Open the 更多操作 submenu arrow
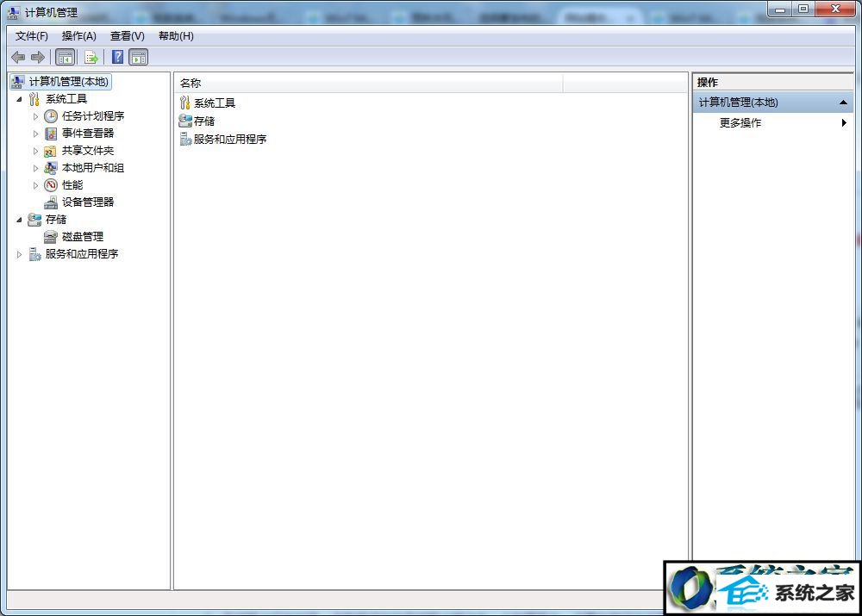Screen dimensions: 862x616 (844, 123)
